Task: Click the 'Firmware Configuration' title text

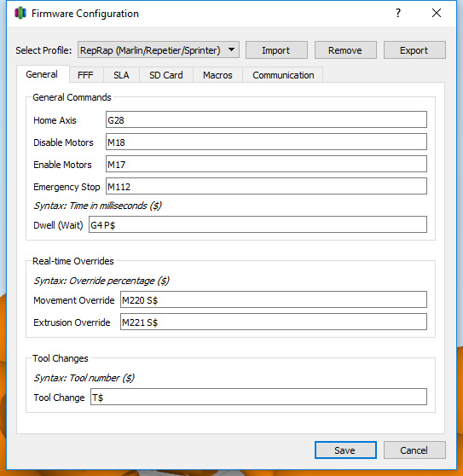Action: tap(85, 14)
